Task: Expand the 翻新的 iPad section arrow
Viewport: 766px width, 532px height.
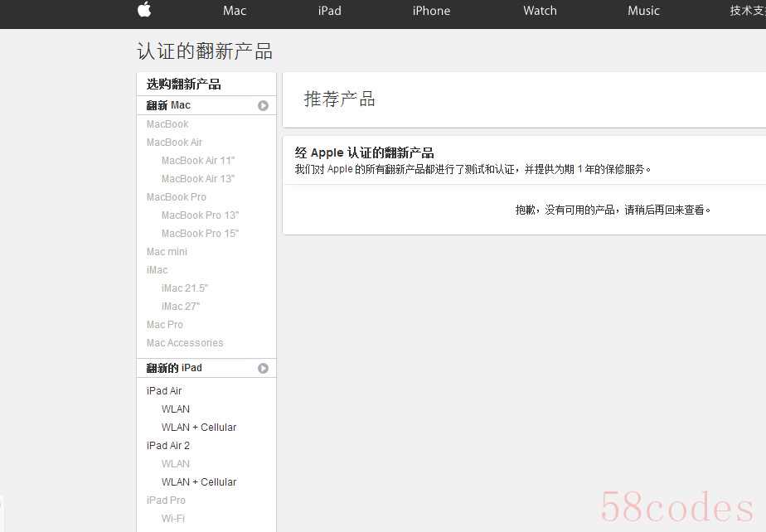Action: pos(263,369)
